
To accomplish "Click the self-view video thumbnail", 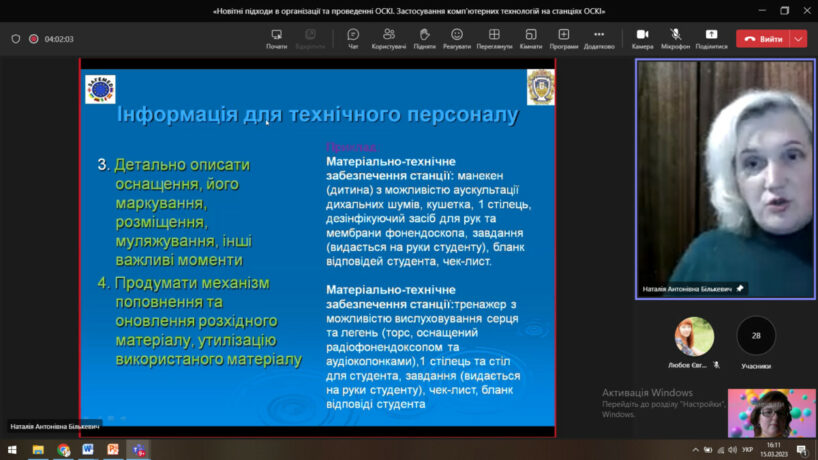I will coord(771,412).
